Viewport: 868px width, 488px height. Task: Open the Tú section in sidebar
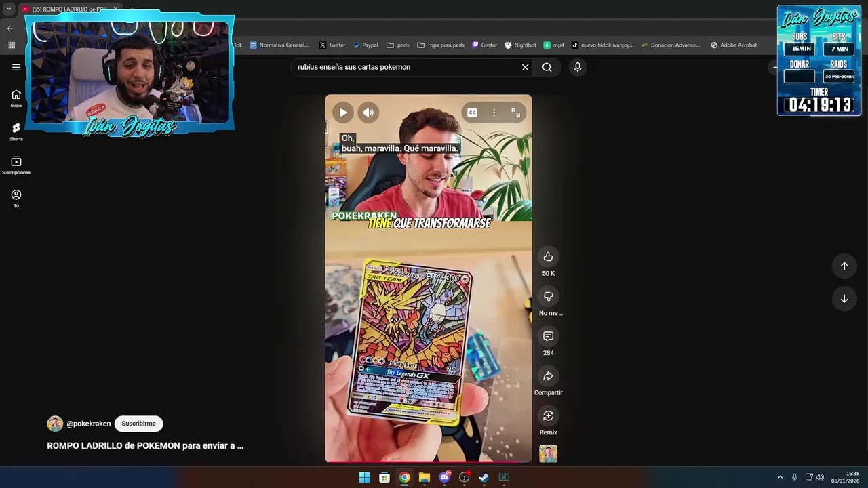coord(16,199)
